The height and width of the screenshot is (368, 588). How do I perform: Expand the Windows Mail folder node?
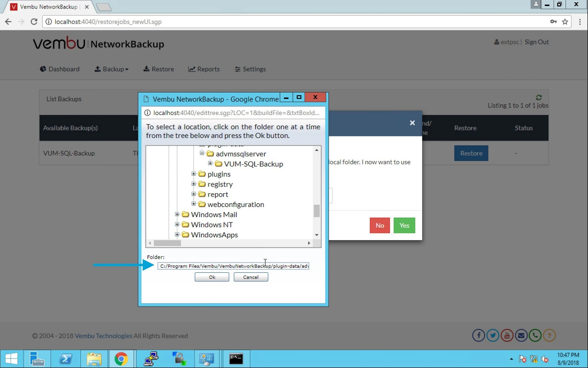[177, 214]
